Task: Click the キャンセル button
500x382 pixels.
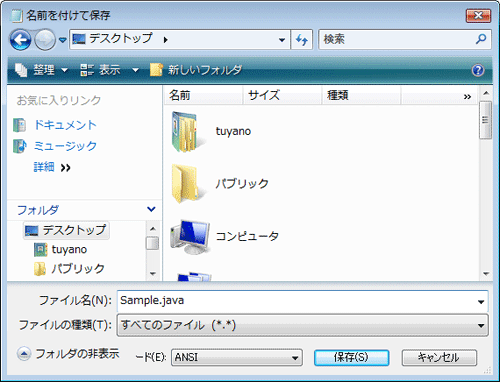Action: (x=439, y=358)
